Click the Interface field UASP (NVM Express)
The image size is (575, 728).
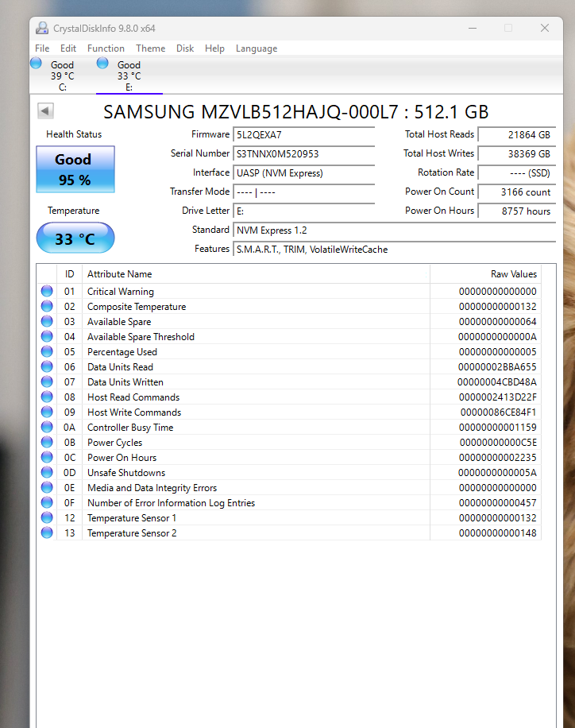click(303, 172)
